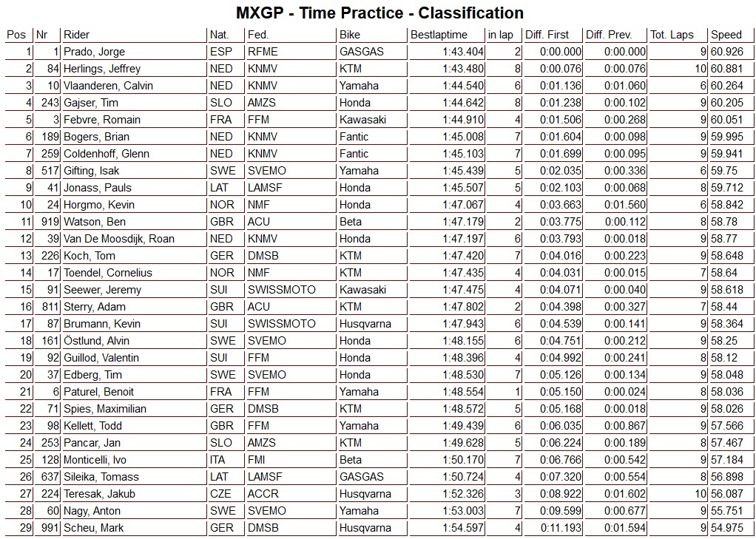Click the Speed column header
This screenshot has width=756, height=539.
coord(726,35)
